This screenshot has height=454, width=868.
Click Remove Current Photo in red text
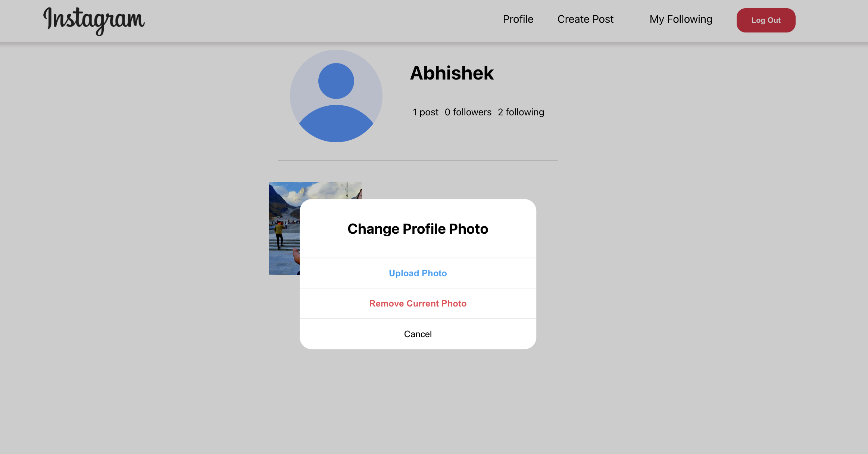coord(417,303)
